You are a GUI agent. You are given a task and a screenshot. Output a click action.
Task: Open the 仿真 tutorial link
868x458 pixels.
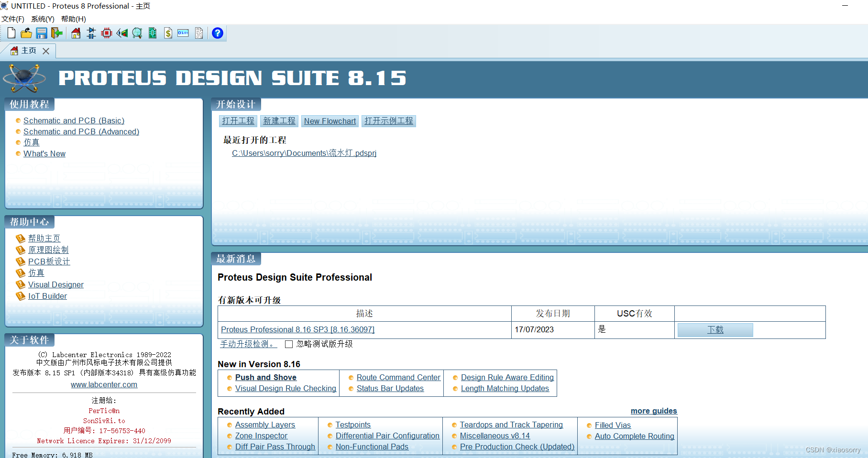point(32,142)
